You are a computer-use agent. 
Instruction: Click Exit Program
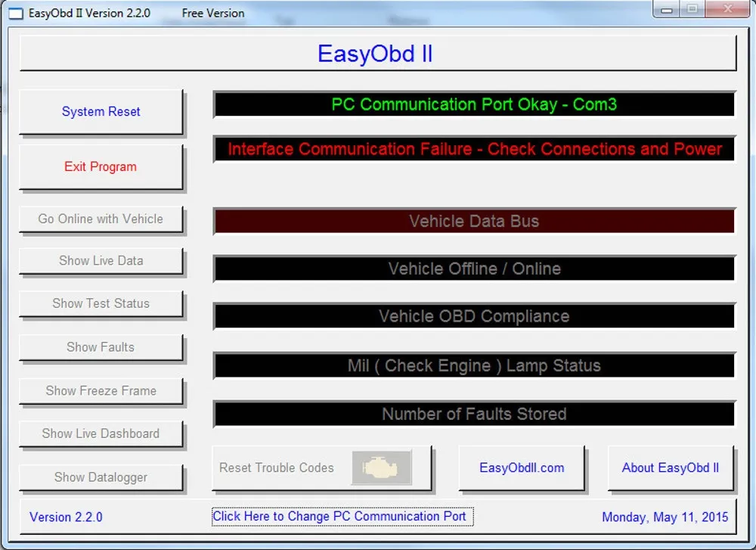101,166
